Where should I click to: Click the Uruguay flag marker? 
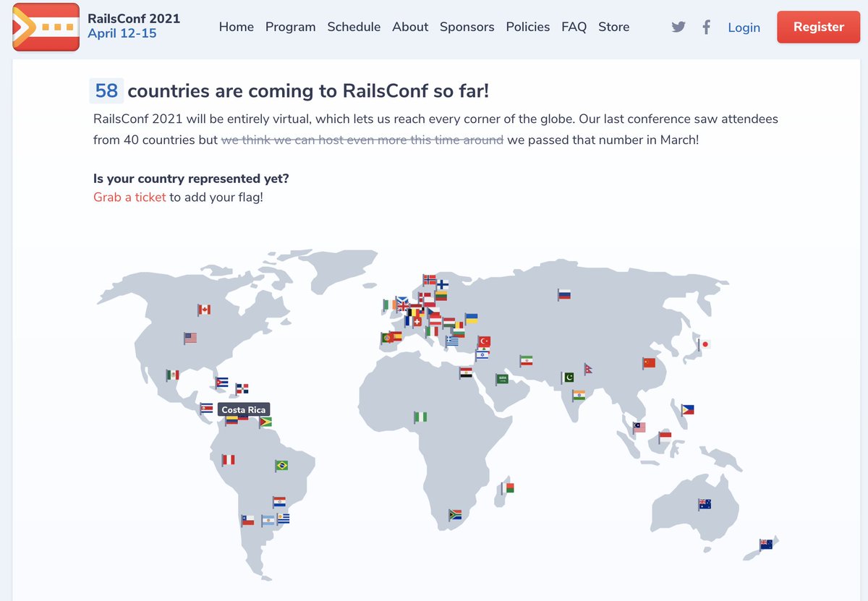(x=283, y=519)
